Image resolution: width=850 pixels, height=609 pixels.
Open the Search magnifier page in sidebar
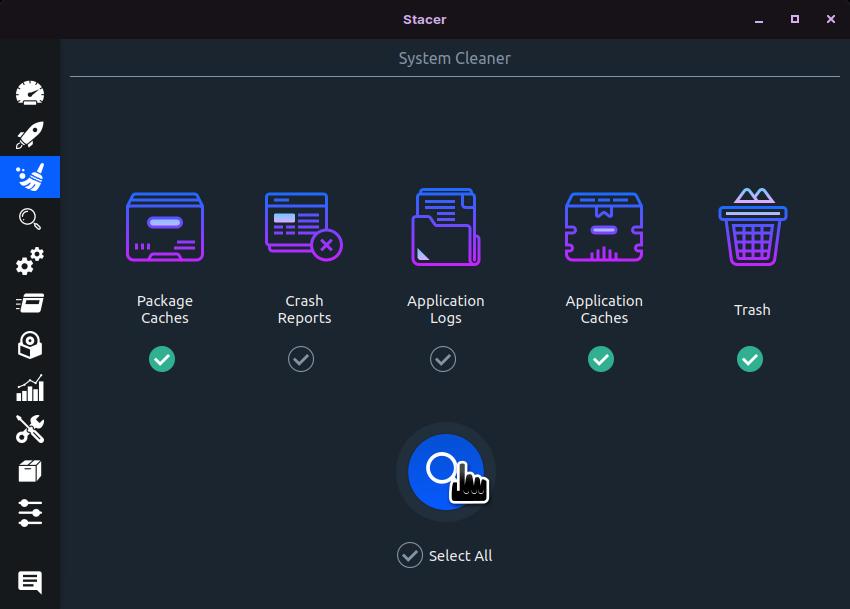click(30, 219)
